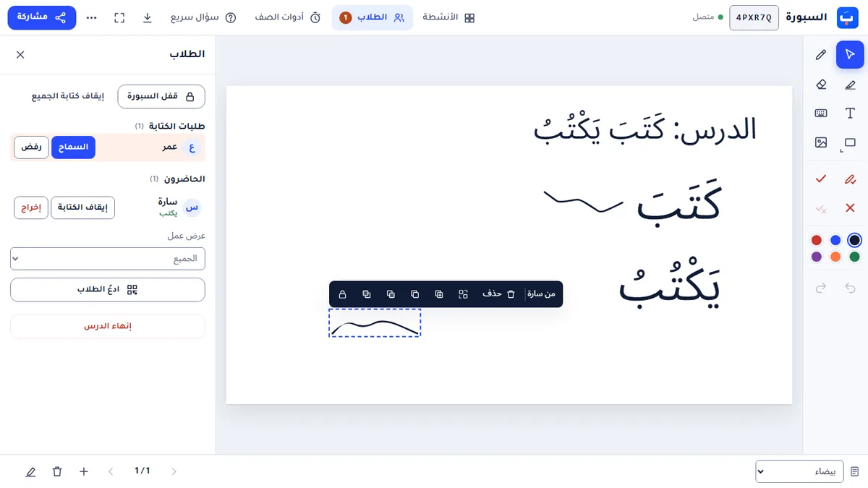868x488 pixels.
Task: Download the board via download icon
Action: click(148, 17)
